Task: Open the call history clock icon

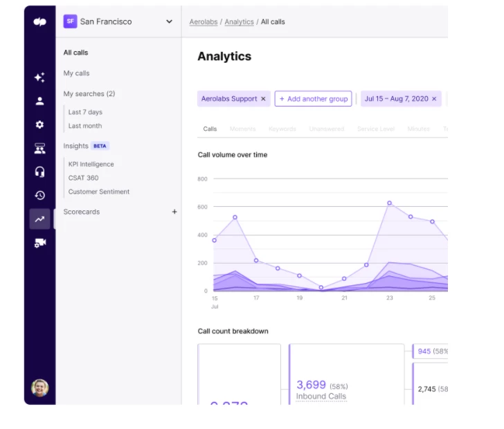Action: pos(40,195)
